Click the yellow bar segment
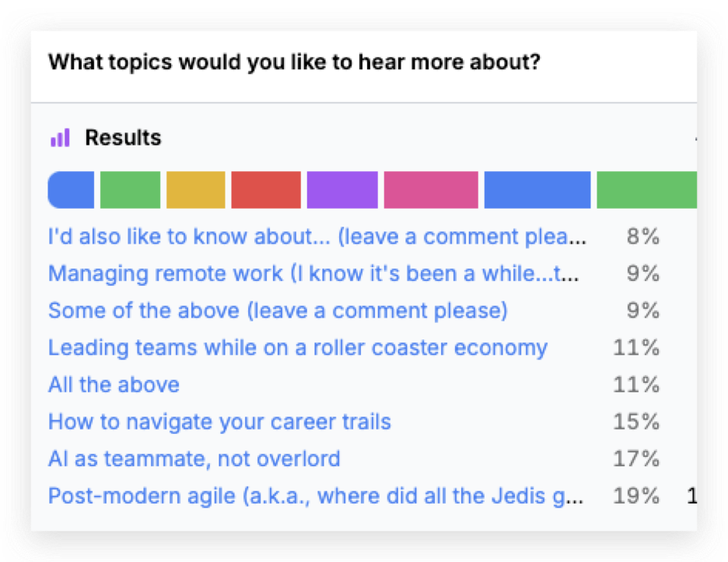Viewport: 728px width, 562px height. click(195, 190)
